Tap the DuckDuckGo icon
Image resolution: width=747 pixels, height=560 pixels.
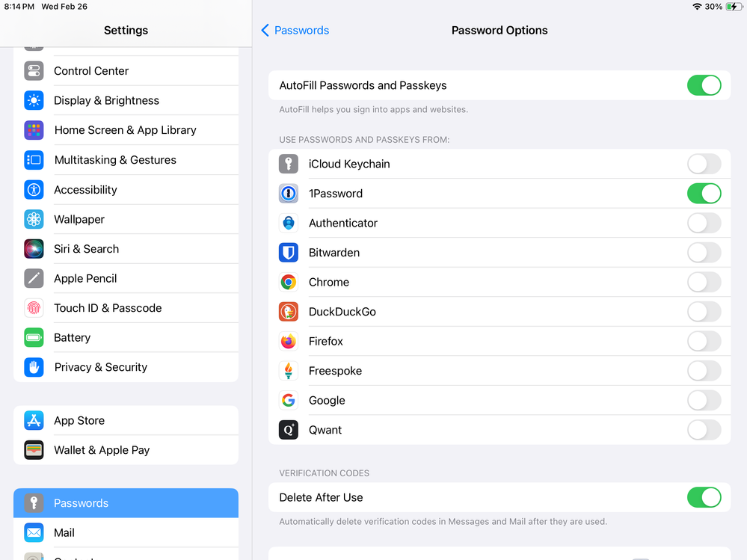[289, 312]
